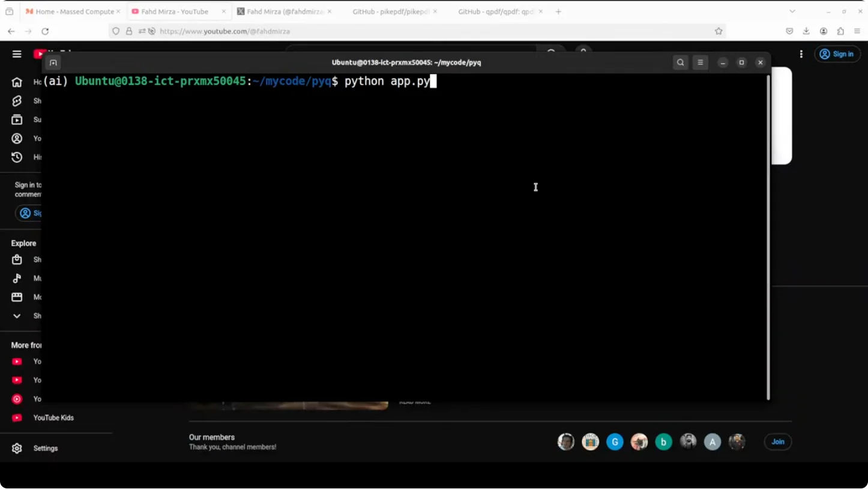Click the Join membership button

tap(777, 442)
